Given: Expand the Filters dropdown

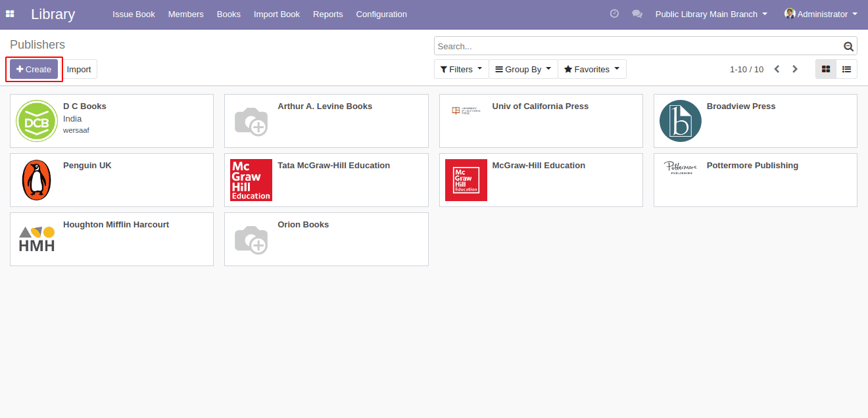Looking at the screenshot, I should coord(462,69).
